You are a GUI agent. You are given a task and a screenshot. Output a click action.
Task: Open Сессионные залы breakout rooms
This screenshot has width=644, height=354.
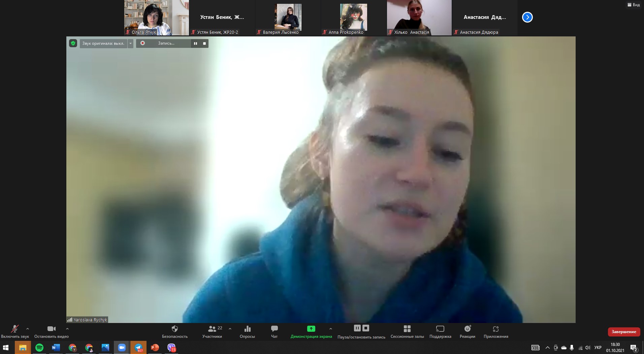pyautogui.click(x=407, y=332)
